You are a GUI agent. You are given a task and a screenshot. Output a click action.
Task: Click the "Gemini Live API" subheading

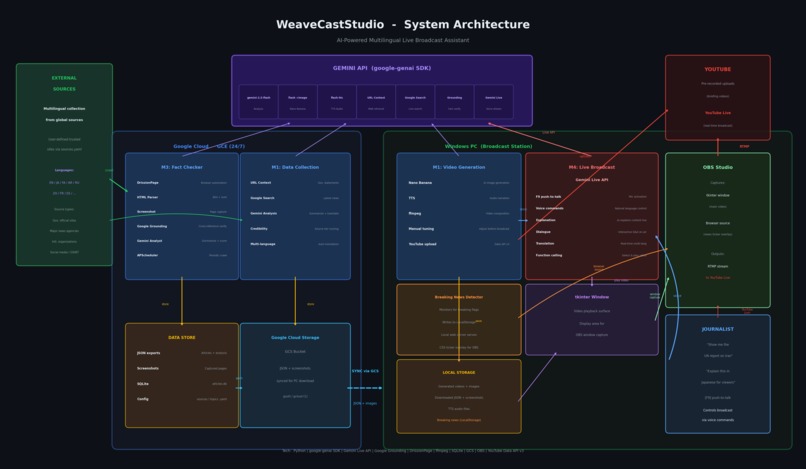coord(592,180)
